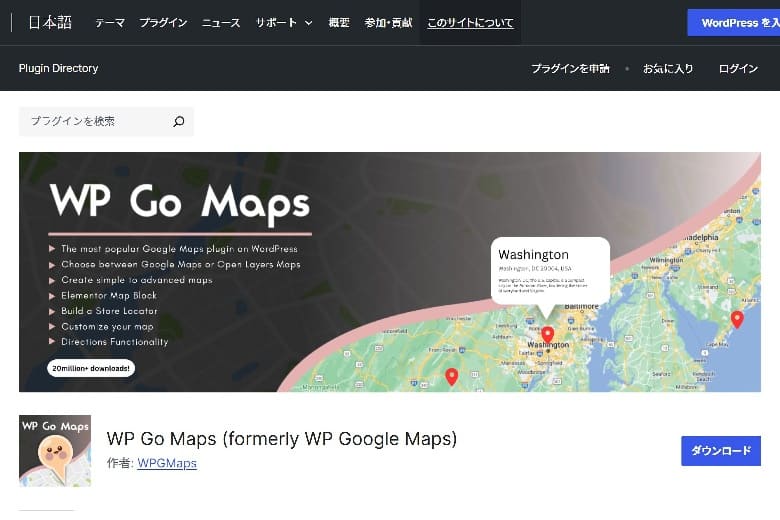Click the red pin in the banner's lower middle
This screenshot has width=780, height=520.
click(x=452, y=376)
